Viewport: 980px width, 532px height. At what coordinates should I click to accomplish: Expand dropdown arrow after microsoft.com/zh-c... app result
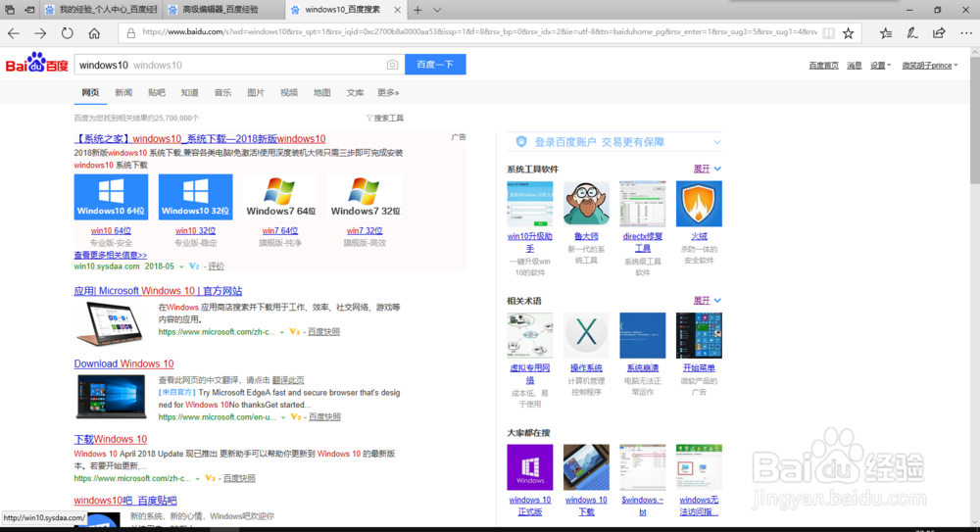282,332
